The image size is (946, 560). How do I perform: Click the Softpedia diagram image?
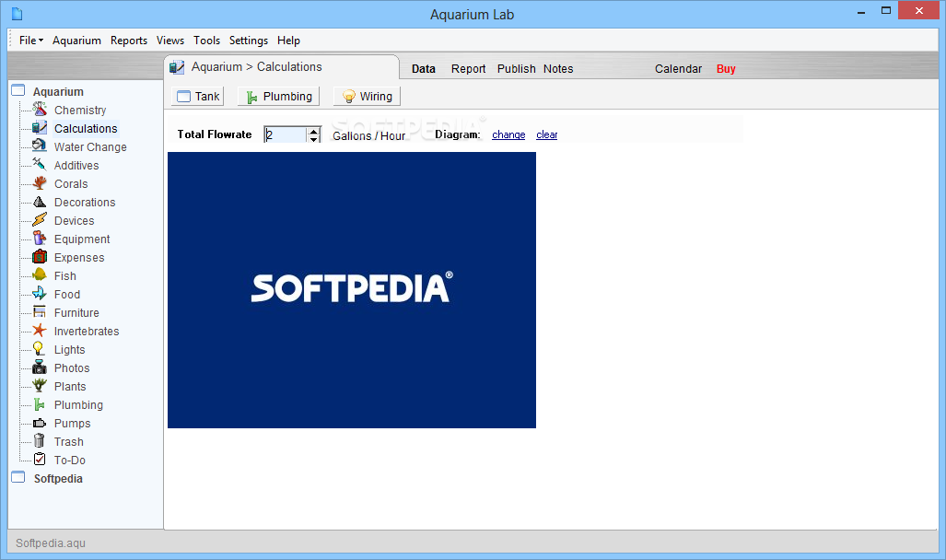click(x=352, y=290)
